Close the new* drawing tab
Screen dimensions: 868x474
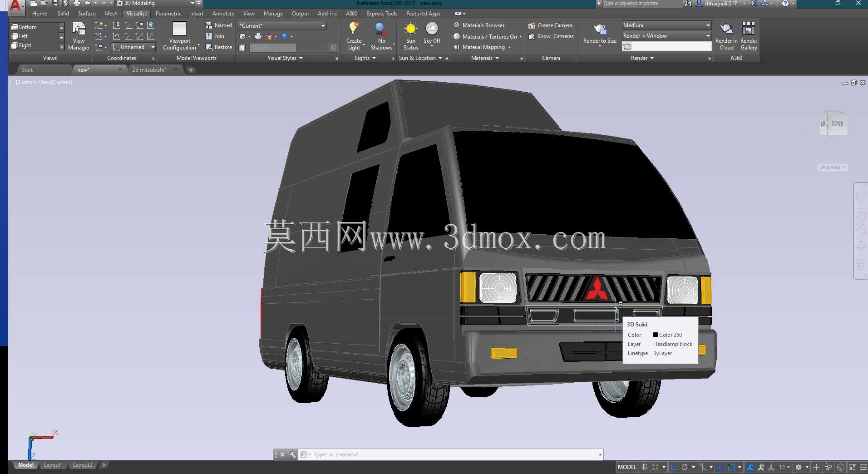point(120,70)
